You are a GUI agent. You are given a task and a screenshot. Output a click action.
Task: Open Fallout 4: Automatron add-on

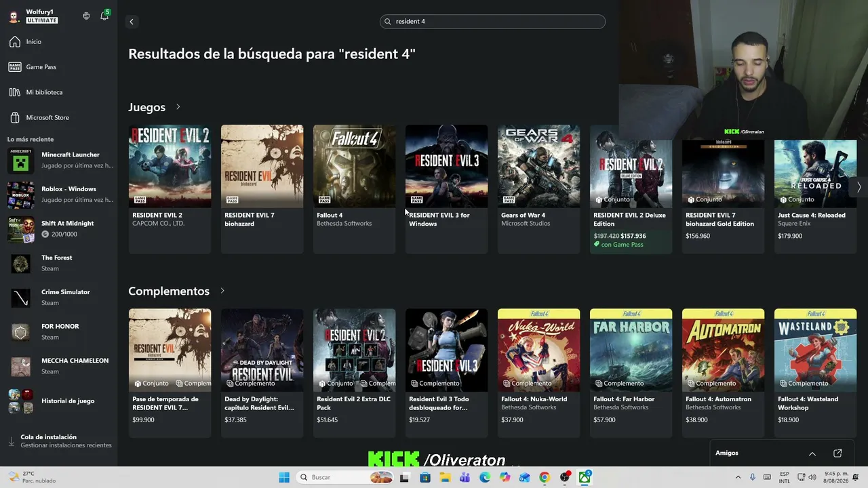click(x=723, y=373)
